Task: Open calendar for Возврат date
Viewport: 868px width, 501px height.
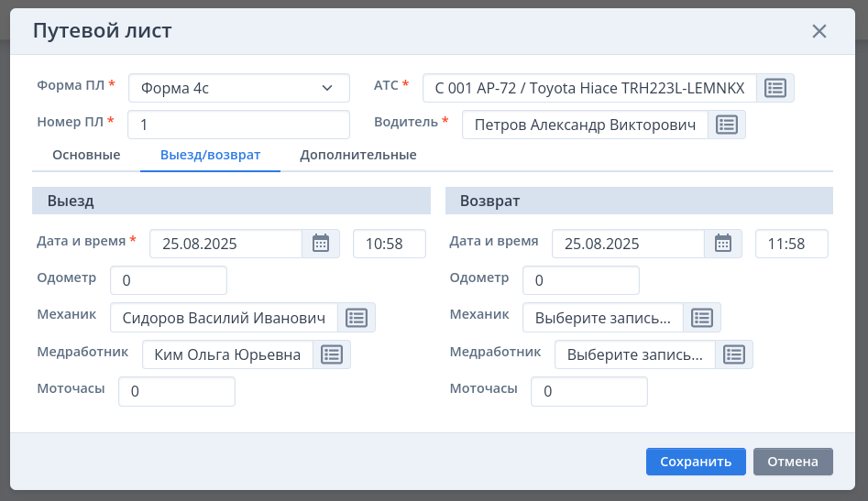Action: click(723, 244)
